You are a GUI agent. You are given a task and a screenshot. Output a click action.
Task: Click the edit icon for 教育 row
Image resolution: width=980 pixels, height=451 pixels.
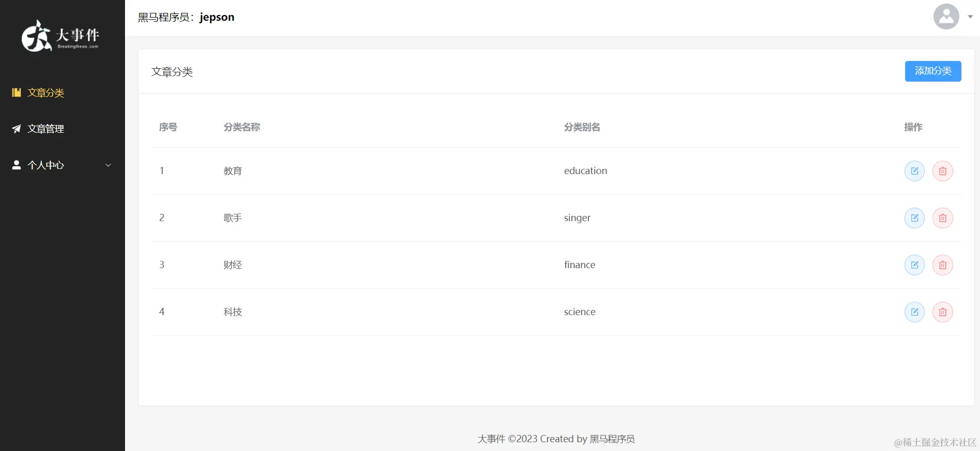[x=914, y=171]
